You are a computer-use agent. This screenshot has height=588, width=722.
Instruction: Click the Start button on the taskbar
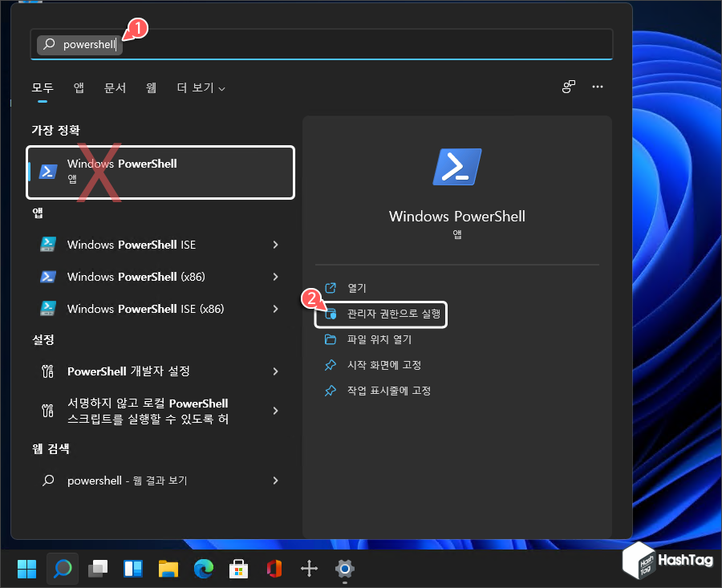pyautogui.click(x=26, y=569)
